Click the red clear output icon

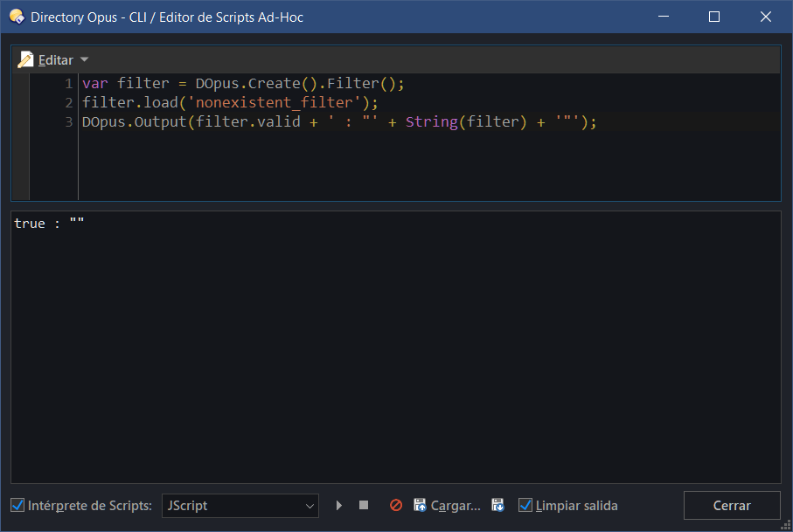396,505
